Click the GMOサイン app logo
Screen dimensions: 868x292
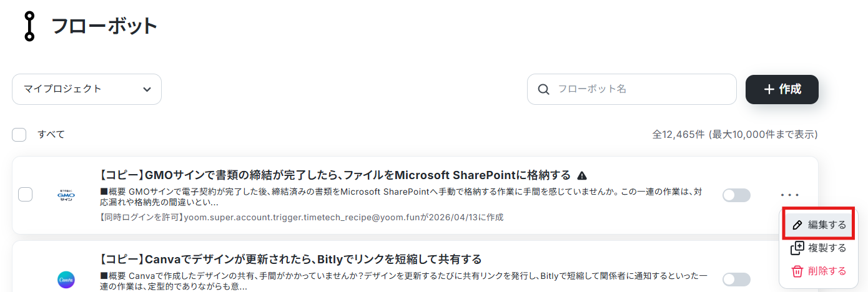[x=66, y=195]
